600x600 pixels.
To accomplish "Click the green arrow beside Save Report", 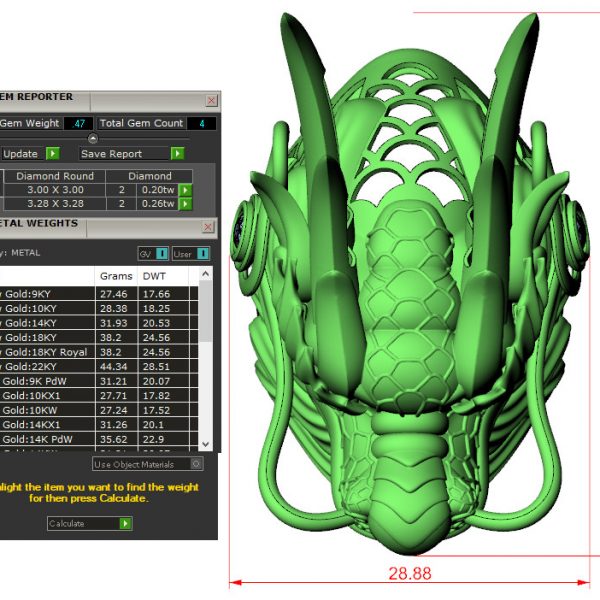I will (177, 154).
